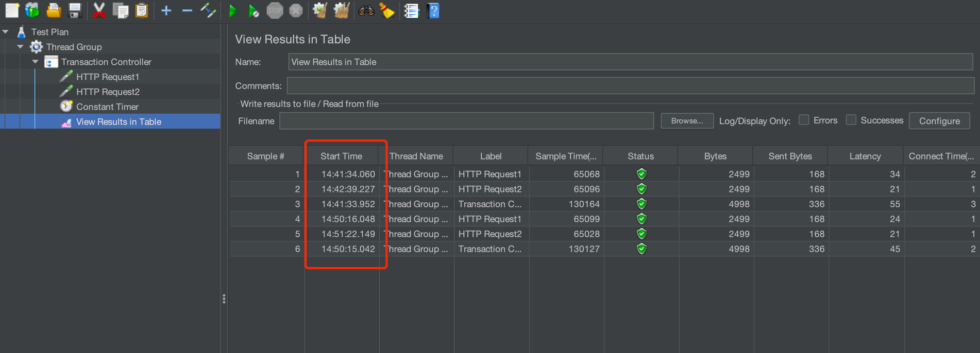Click the Cut scissors icon
980x353 pixels.
coord(99,11)
